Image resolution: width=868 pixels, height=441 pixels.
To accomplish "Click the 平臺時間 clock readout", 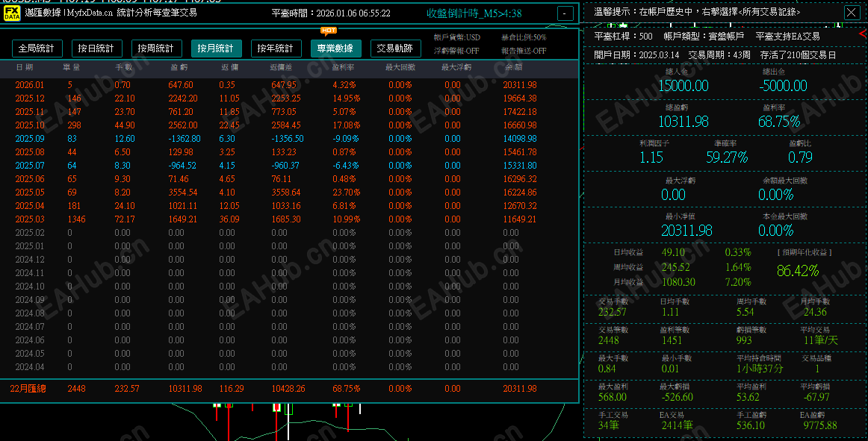I will point(331,13).
